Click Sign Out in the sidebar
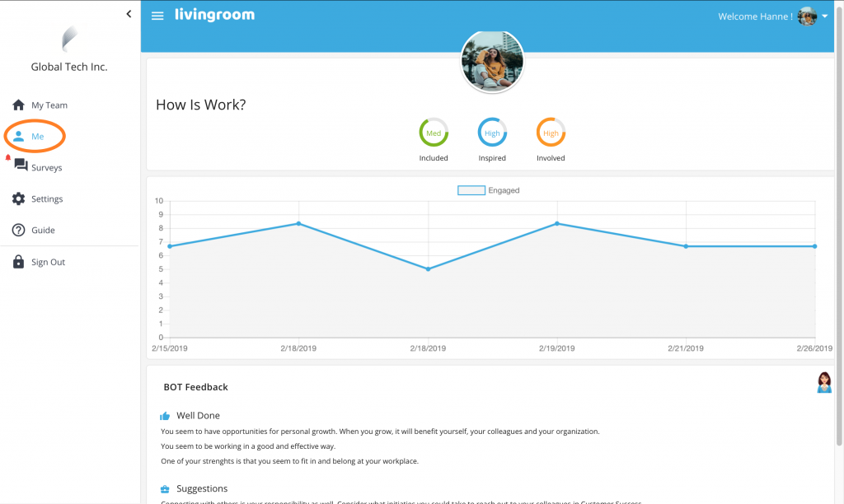This screenshot has height=504, width=844. [48, 262]
